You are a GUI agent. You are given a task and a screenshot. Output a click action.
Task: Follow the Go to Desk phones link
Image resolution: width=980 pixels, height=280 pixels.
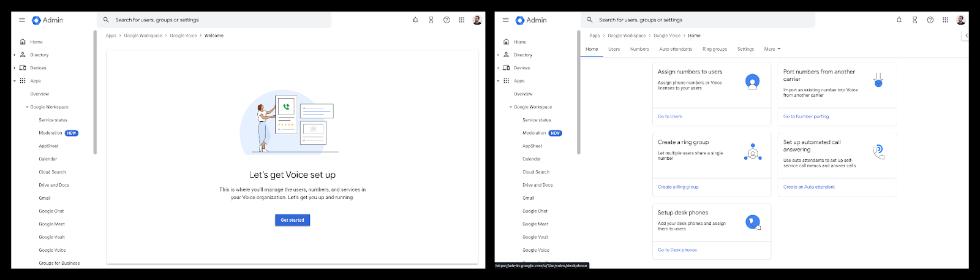(677, 250)
